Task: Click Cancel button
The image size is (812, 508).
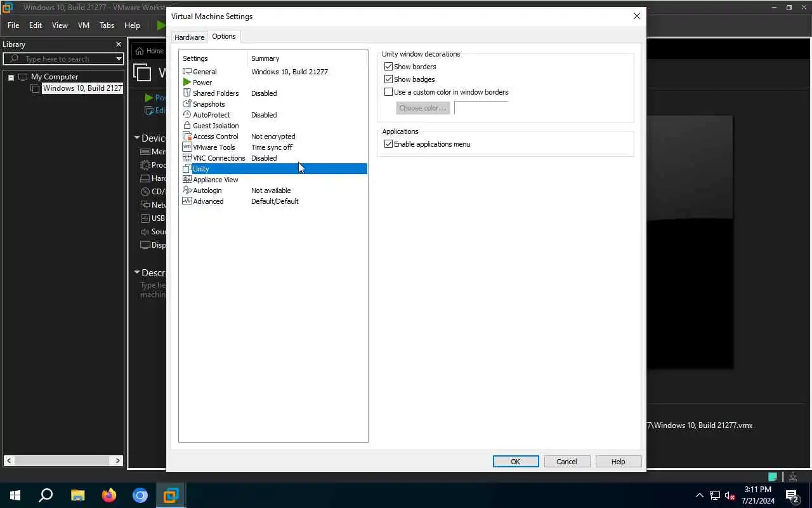Action: click(x=566, y=462)
